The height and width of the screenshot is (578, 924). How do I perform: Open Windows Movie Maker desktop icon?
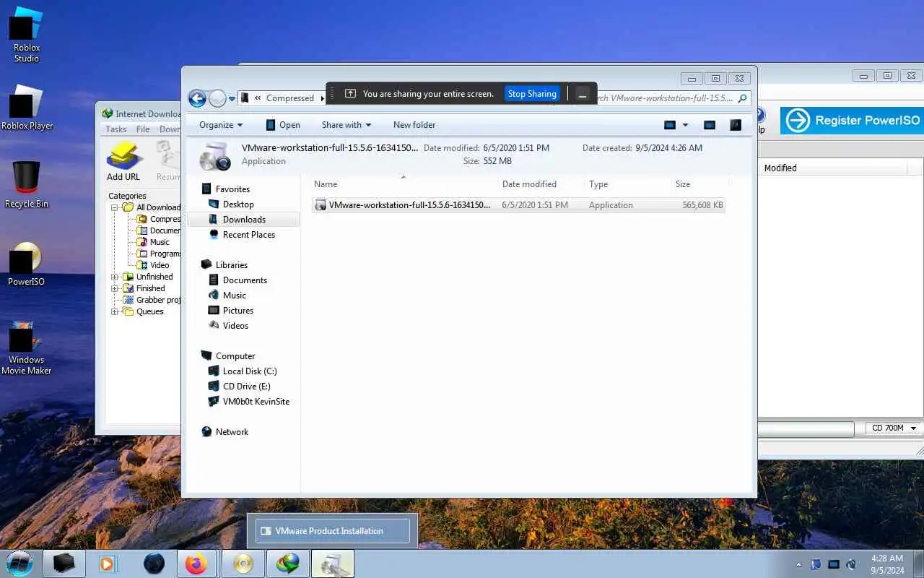27,348
